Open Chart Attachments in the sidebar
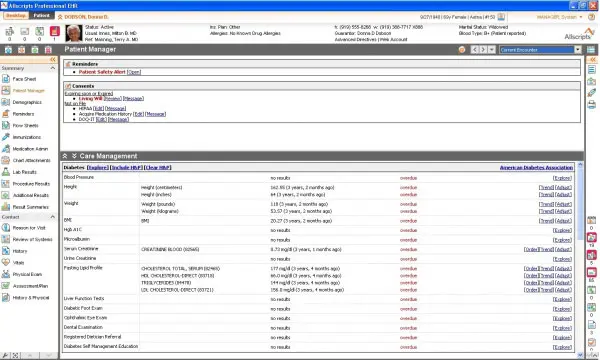600x360 pixels. point(31,160)
